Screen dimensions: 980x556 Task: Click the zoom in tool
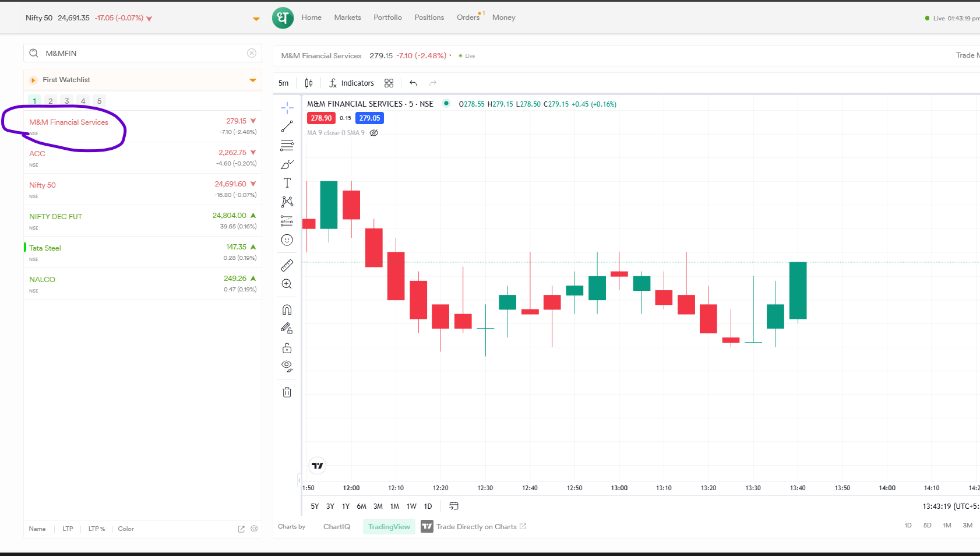[287, 284]
